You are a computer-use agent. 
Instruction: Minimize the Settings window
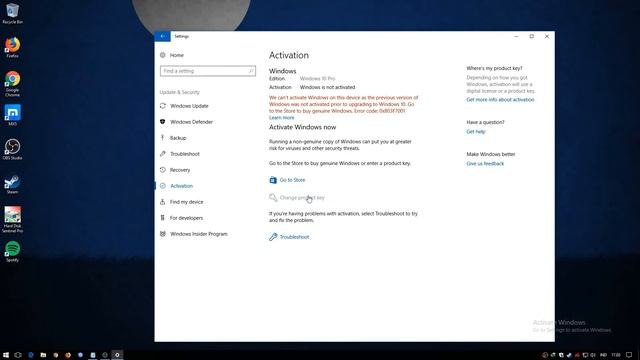(516, 36)
